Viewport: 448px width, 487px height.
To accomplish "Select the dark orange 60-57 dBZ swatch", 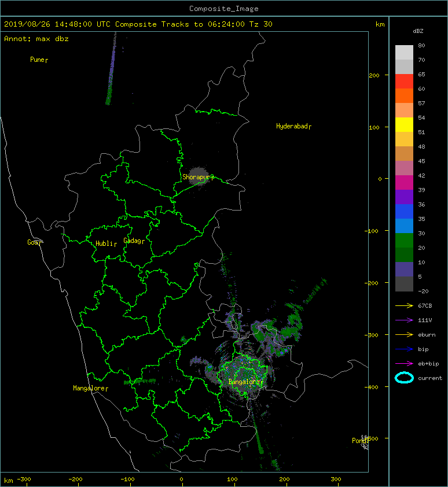I will point(404,95).
